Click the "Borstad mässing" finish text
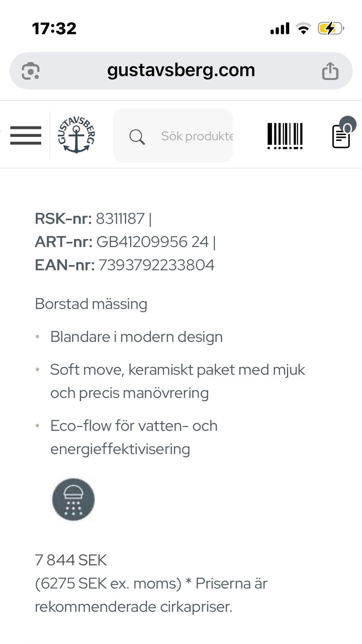This screenshot has height=644, width=362. click(x=91, y=304)
